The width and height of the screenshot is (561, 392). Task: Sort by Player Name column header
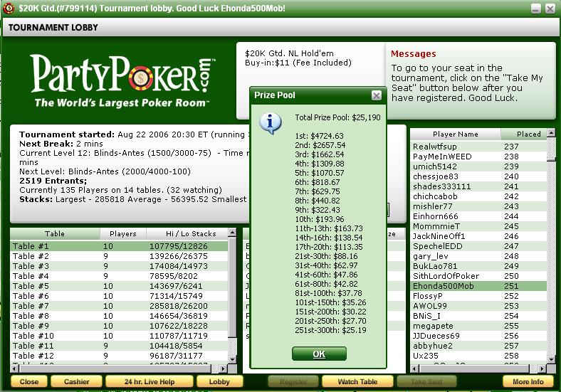[x=455, y=134]
